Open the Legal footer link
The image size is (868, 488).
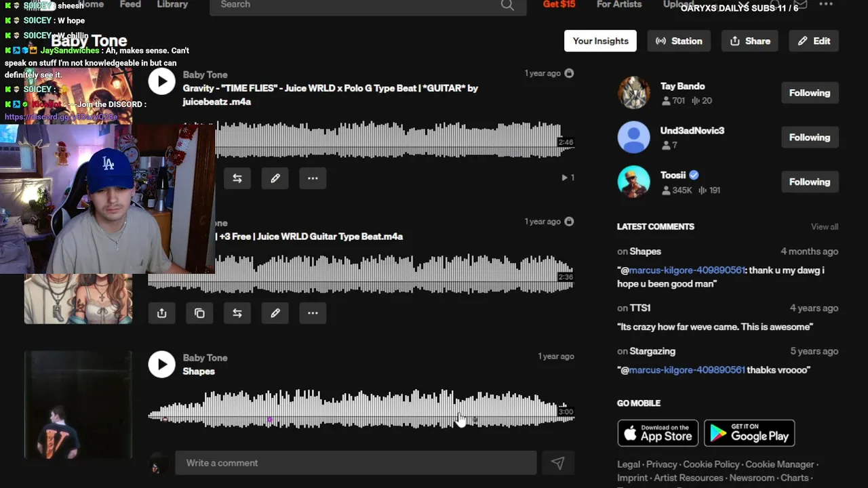click(x=629, y=464)
